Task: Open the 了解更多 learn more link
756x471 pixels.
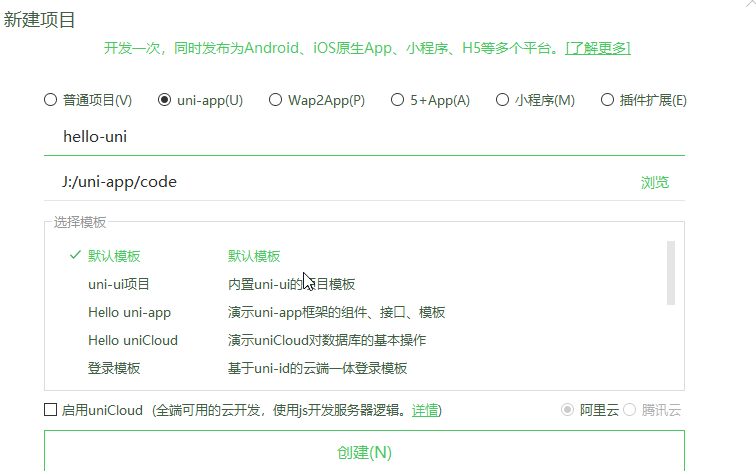Action: [x=598, y=48]
